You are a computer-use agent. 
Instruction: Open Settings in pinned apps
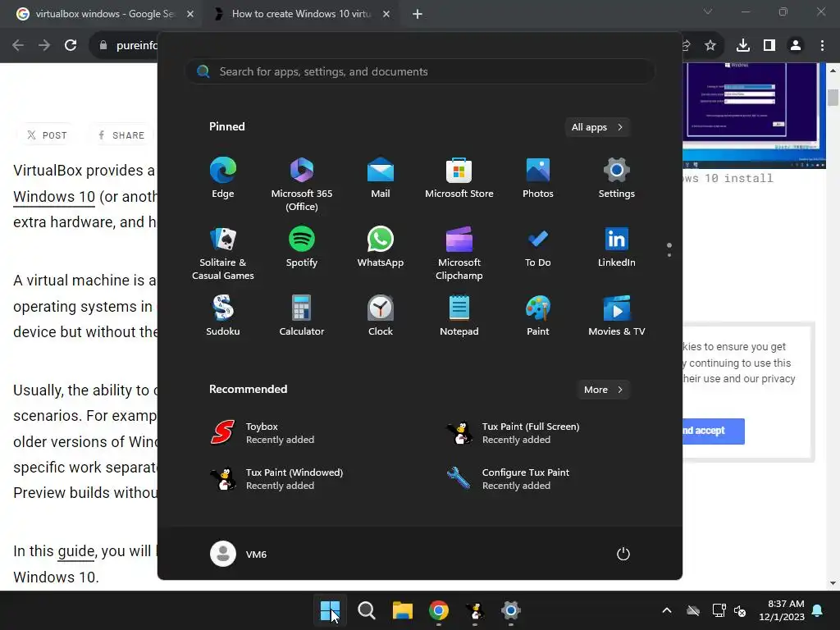[617, 178]
